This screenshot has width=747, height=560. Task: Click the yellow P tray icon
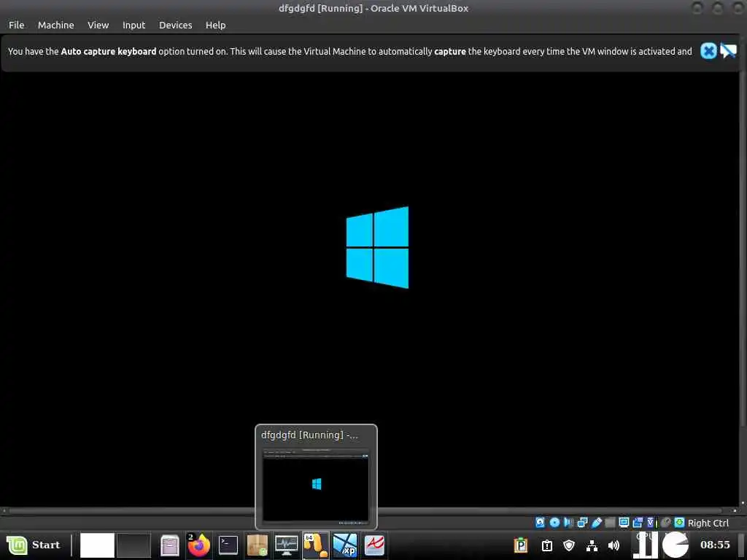521,545
